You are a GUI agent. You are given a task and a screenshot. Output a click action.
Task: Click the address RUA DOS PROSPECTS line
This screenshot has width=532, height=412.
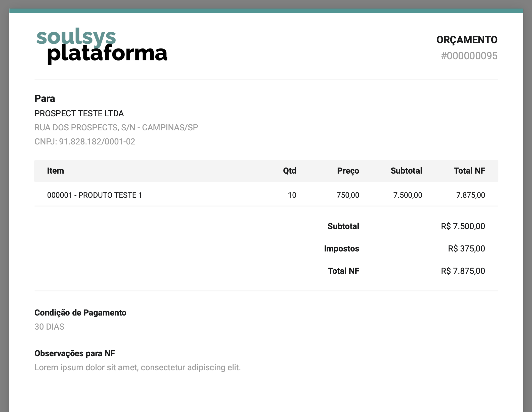pos(116,128)
